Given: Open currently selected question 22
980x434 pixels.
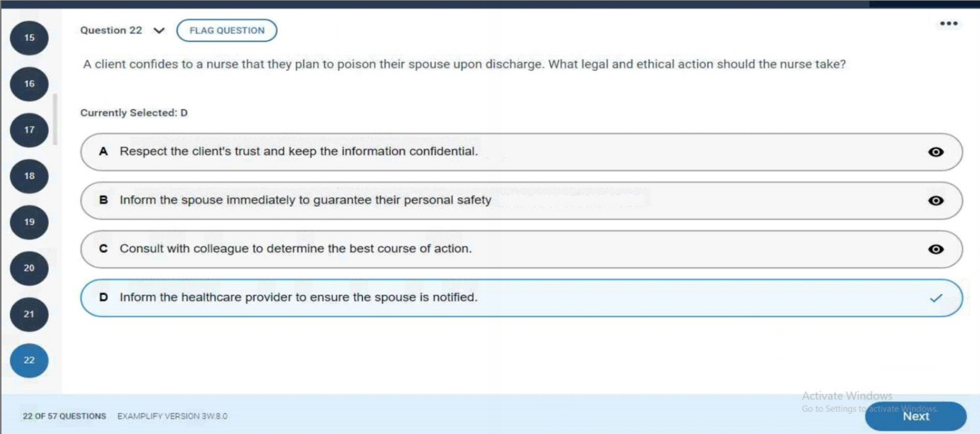Looking at the screenshot, I should coord(29,360).
